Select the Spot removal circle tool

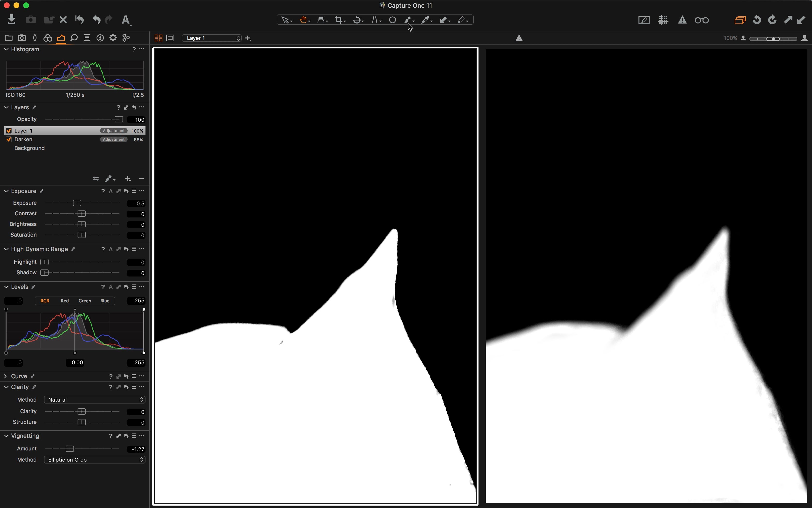(x=392, y=20)
